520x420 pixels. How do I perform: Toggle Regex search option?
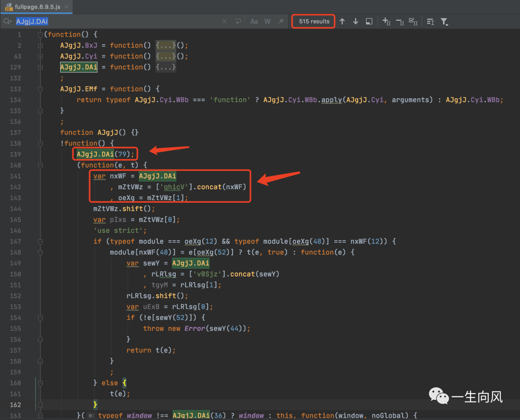click(281, 22)
